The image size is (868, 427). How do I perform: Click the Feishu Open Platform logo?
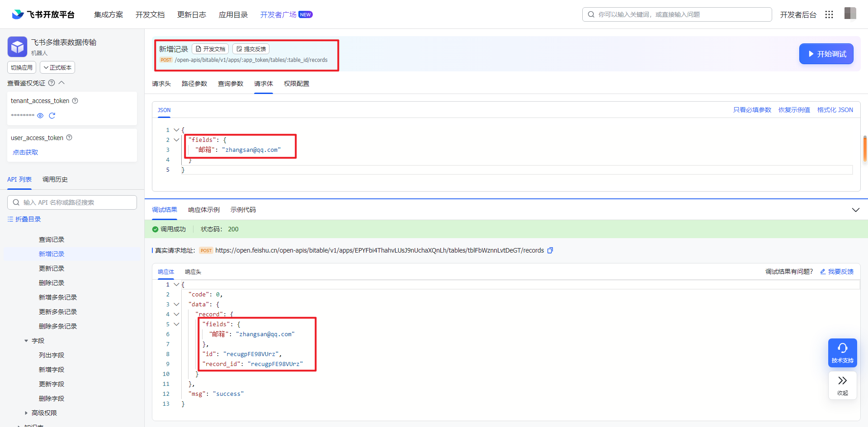43,14
